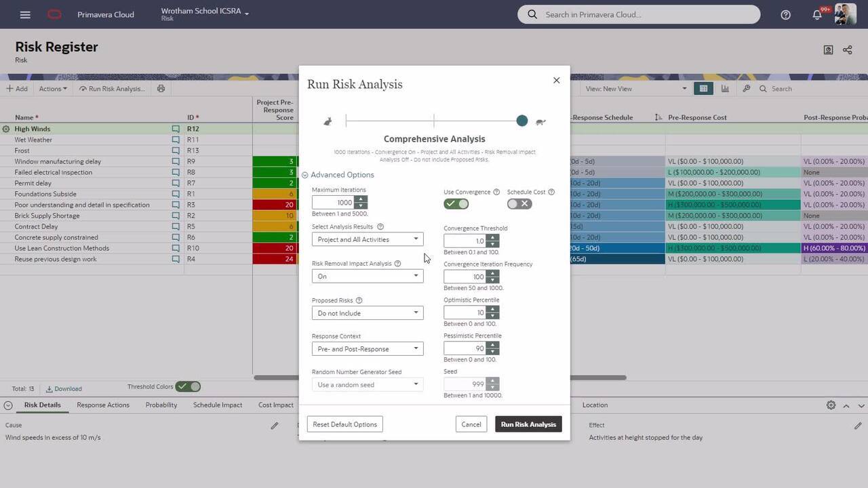Screen dimensions: 868x488
Task: Click the help question mark icon
Action: pyautogui.click(x=785, y=14)
